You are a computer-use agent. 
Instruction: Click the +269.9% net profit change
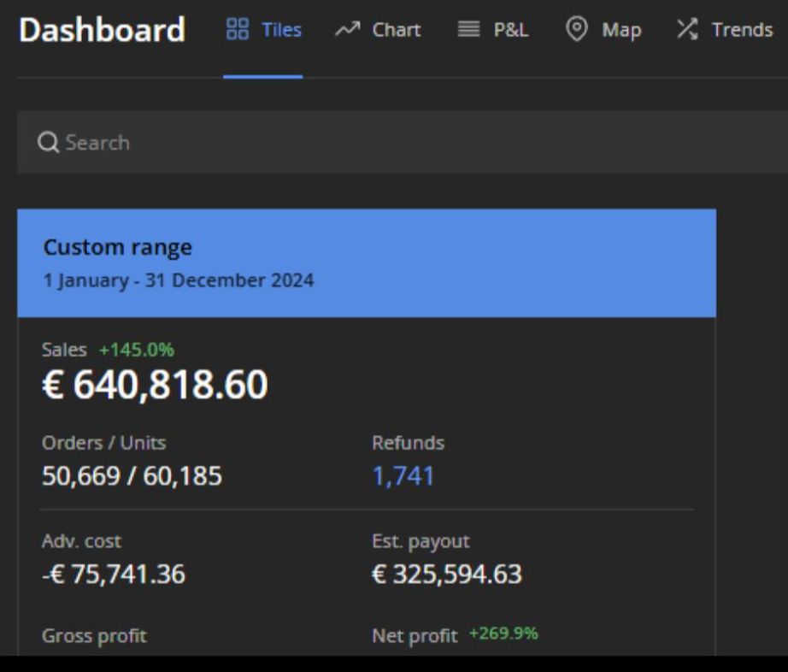[503, 634]
